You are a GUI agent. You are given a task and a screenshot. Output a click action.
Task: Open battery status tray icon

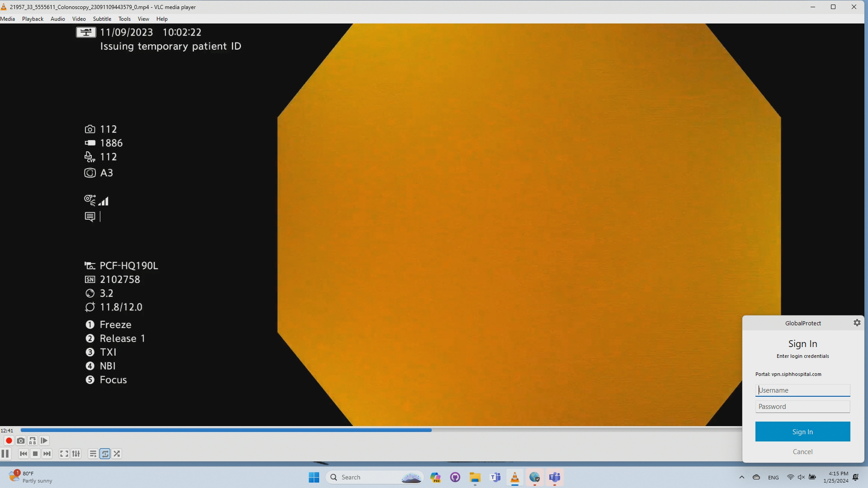(x=812, y=477)
